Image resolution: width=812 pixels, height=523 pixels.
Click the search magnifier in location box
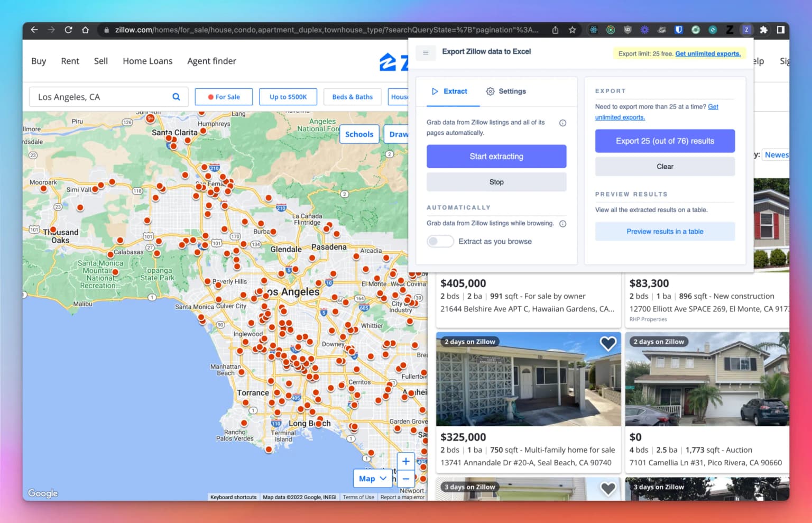(176, 97)
